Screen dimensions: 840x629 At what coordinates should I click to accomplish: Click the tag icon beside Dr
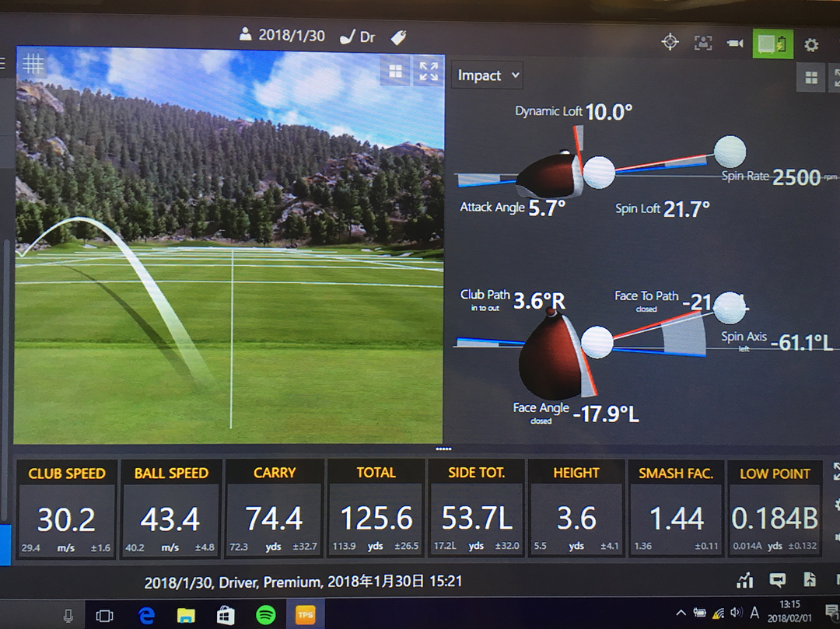pyautogui.click(x=399, y=37)
